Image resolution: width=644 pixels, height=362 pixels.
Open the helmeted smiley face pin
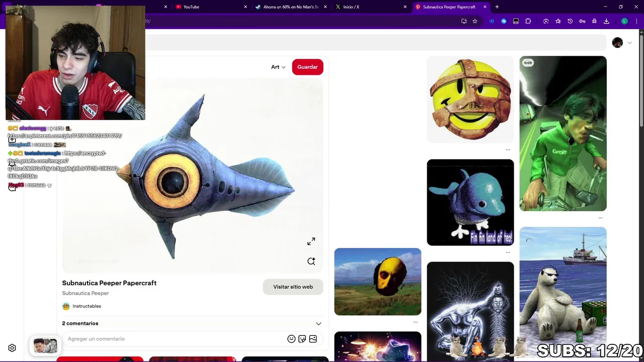[470, 99]
